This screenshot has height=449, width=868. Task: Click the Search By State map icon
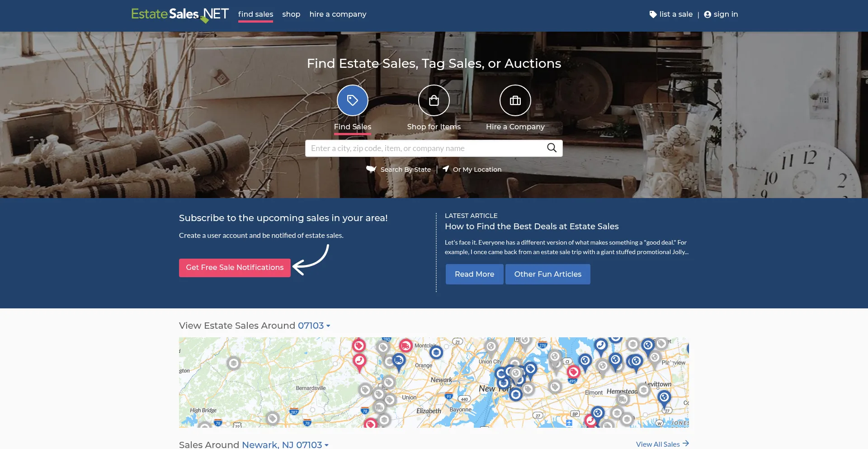[371, 169]
